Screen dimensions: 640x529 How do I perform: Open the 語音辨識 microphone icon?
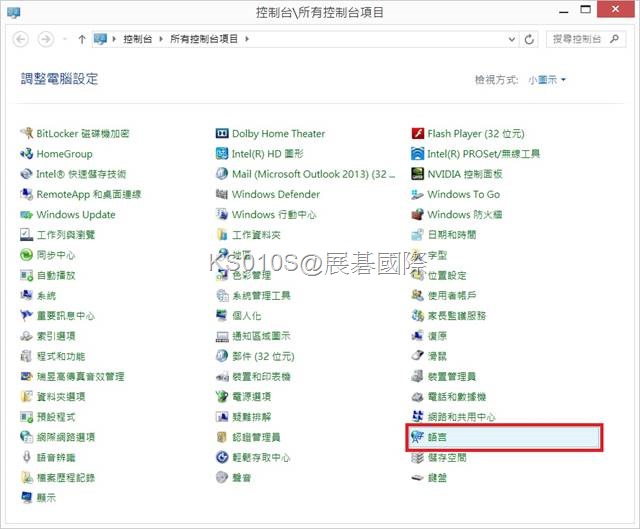pyautogui.click(x=27, y=457)
